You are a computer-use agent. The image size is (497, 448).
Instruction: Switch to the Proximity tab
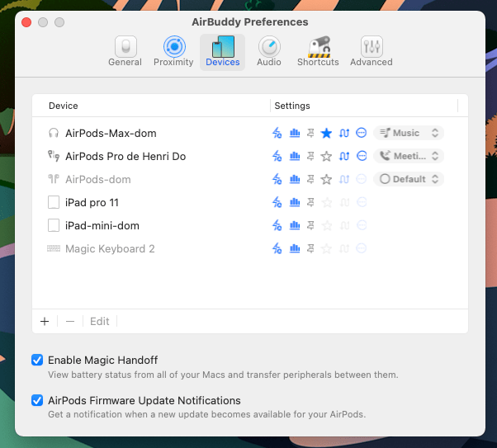173,52
